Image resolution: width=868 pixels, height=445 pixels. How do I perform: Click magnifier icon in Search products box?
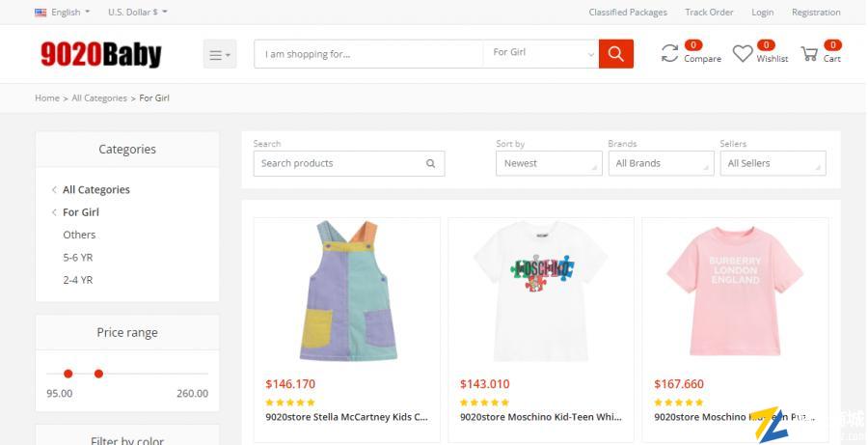430,163
